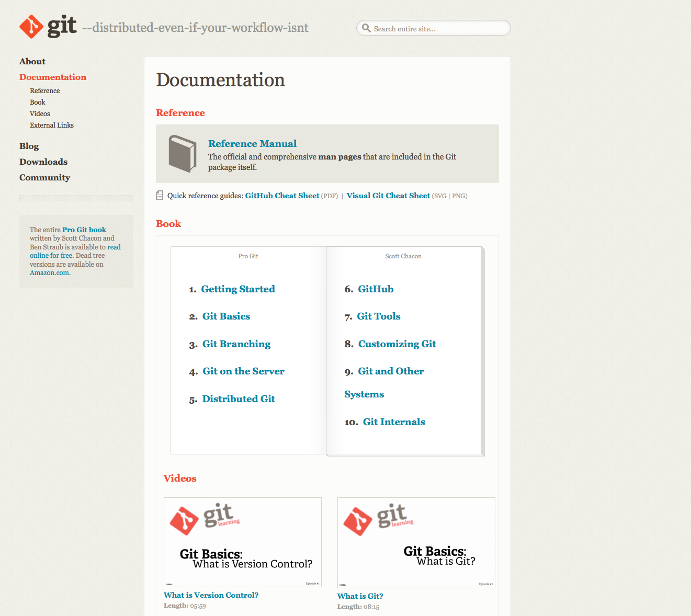
Task: Open Documentation in the sidebar
Action: coord(53,77)
